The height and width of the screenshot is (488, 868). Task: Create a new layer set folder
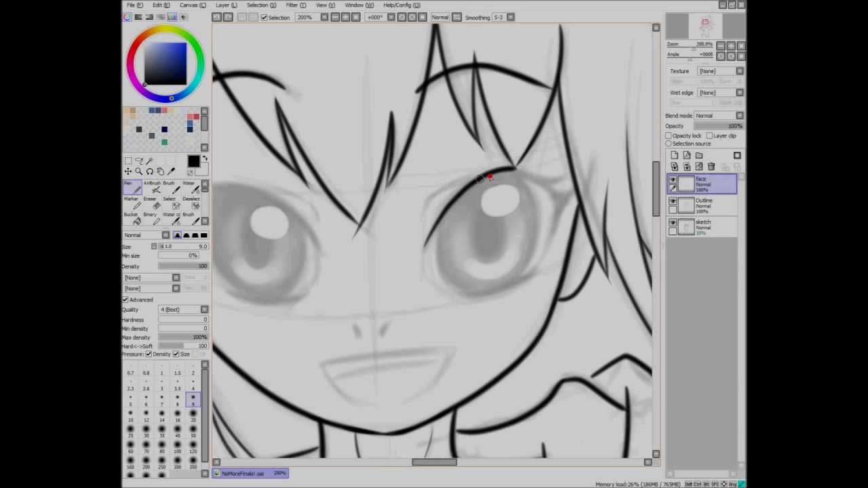coord(699,155)
